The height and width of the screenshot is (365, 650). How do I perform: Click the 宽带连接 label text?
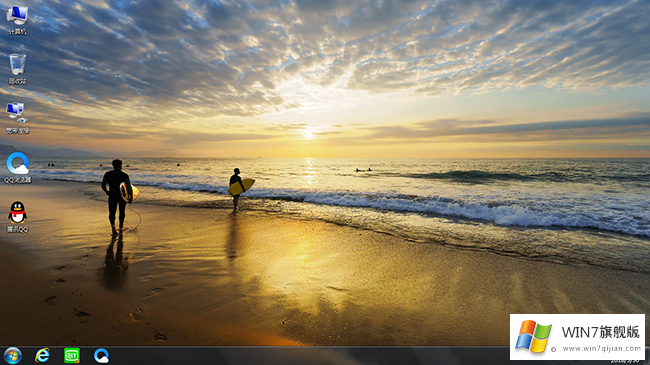(17, 131)
